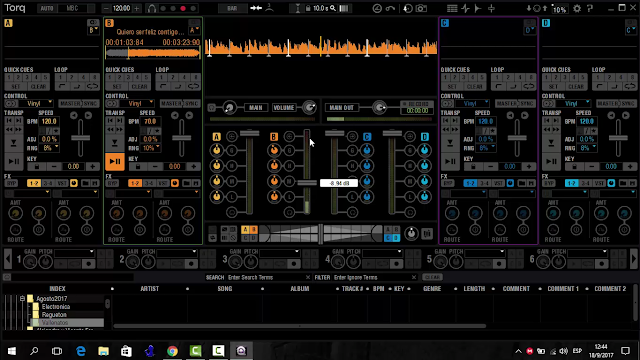Sort the library by ARTIST column header

point(149,289)
